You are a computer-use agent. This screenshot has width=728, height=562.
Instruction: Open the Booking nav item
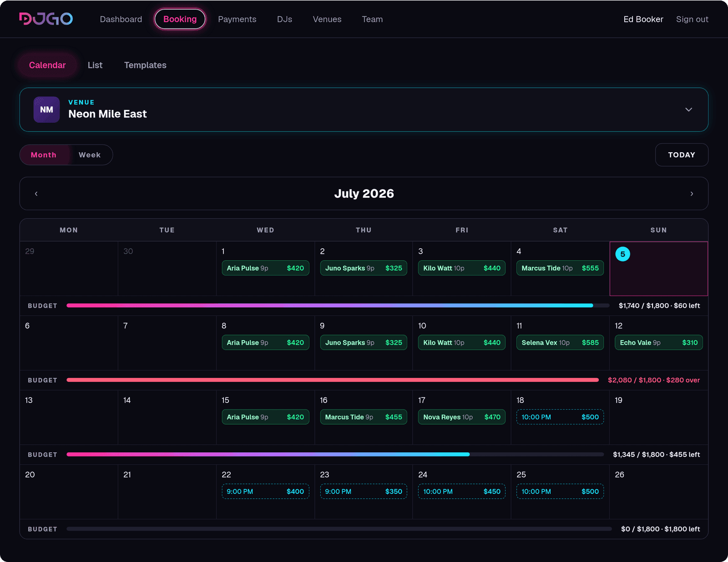[x=180, y=19]
